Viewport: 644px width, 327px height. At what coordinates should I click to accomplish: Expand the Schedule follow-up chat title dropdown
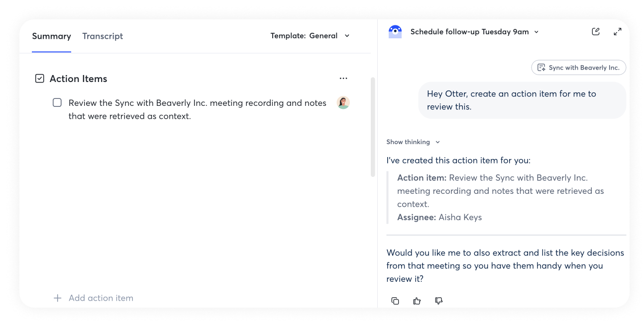pyautogui.click(x=536, y=32)
